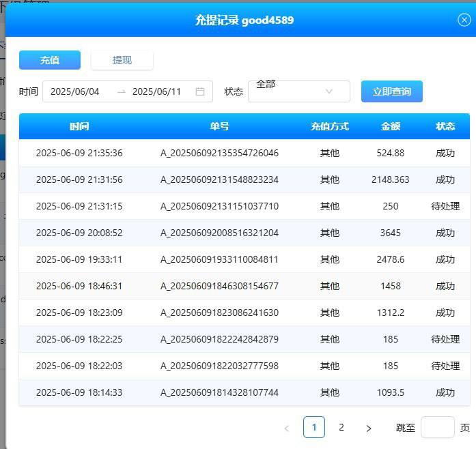Select page 1 in pagination

pyautogui.click(x=314, y=428)
